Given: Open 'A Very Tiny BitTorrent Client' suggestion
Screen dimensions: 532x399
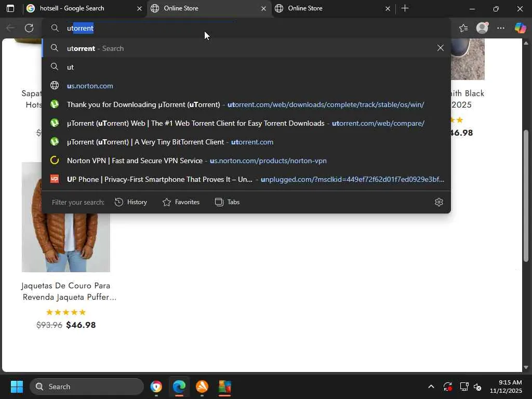Looking at the screenshot, I should pyautogui.click(x=246, y=141).
